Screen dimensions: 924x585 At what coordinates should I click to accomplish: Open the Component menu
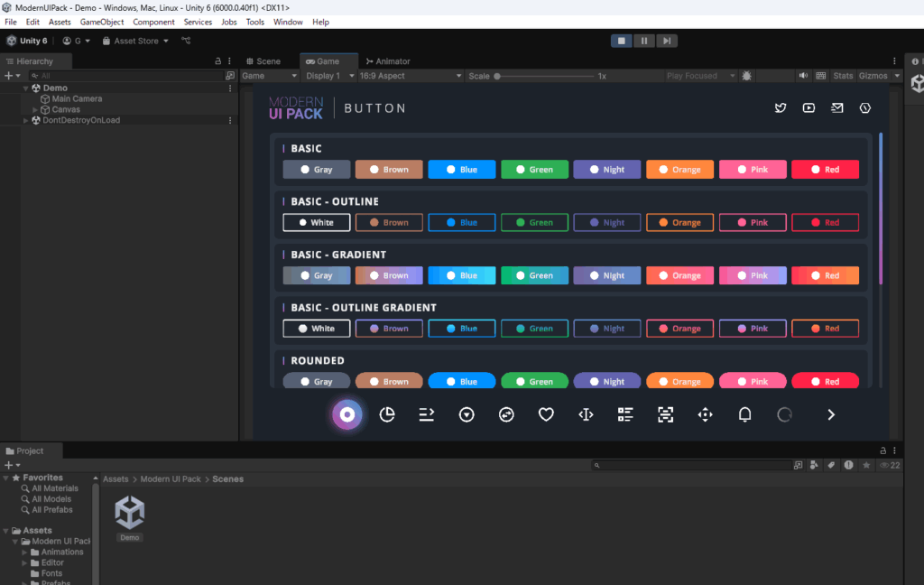click(x=153, y=22)
